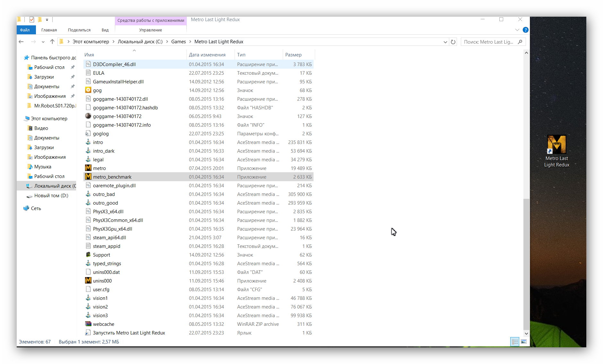Click the metro application icon
The width and height of the screenshot is (603, 364).
point(88,168)
